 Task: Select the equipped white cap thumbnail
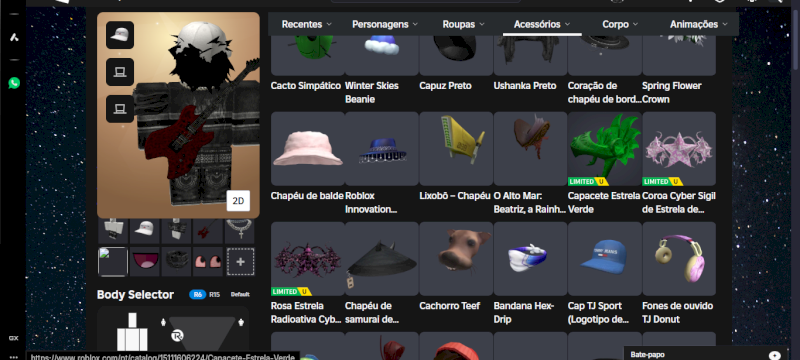pyautogui.click(x=145, y=231)
